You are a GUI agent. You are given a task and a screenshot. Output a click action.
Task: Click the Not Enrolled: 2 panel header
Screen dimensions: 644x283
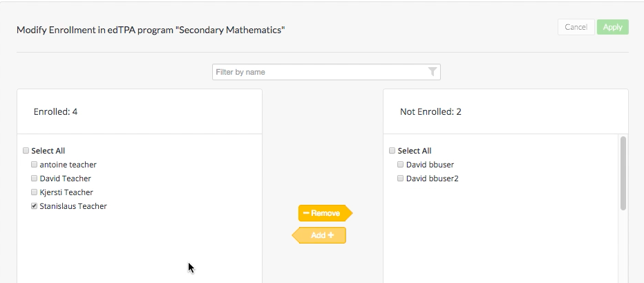point(430,111)
